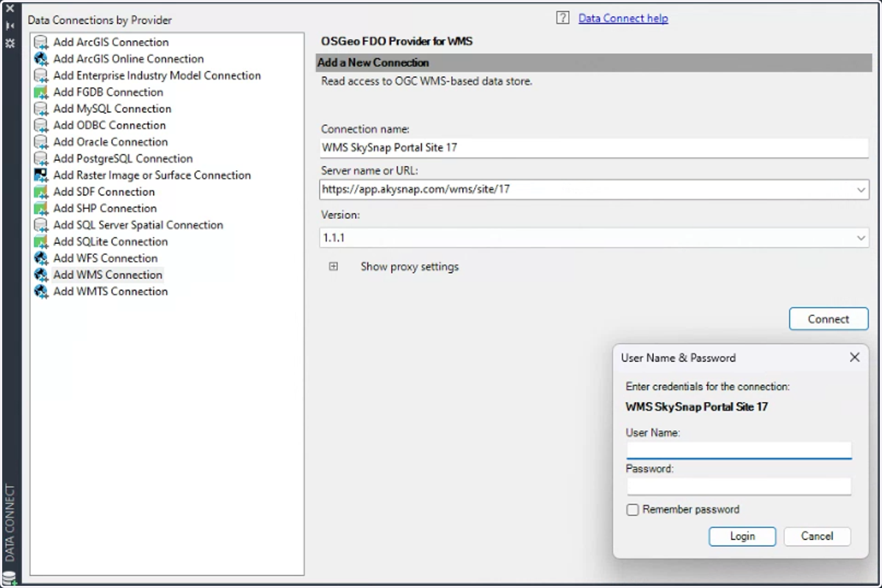Viewport: 882px width, 588px height.
Task: Click the ArcGIS Online Connection globe icon
Action: coord(41,59)
